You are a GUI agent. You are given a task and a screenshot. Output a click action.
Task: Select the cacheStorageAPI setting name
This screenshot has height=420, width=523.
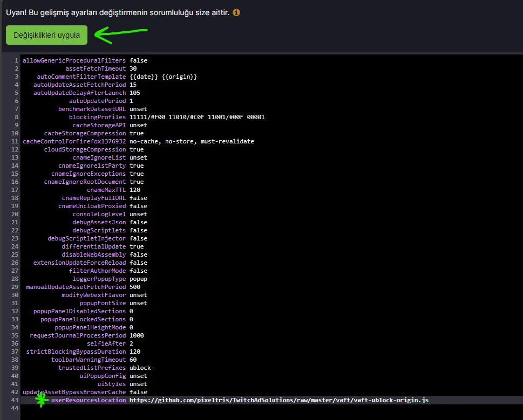pyautogui.click(x=99, y=125)
